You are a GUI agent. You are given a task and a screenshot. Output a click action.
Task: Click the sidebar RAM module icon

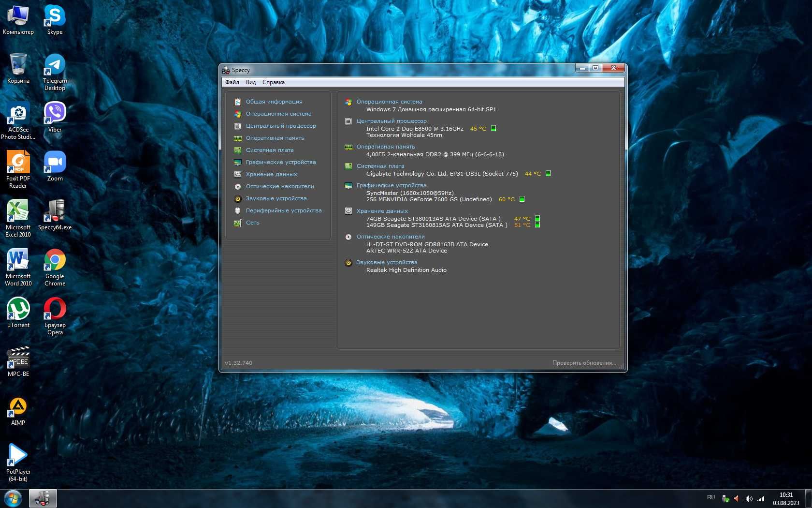coord(237,138)
